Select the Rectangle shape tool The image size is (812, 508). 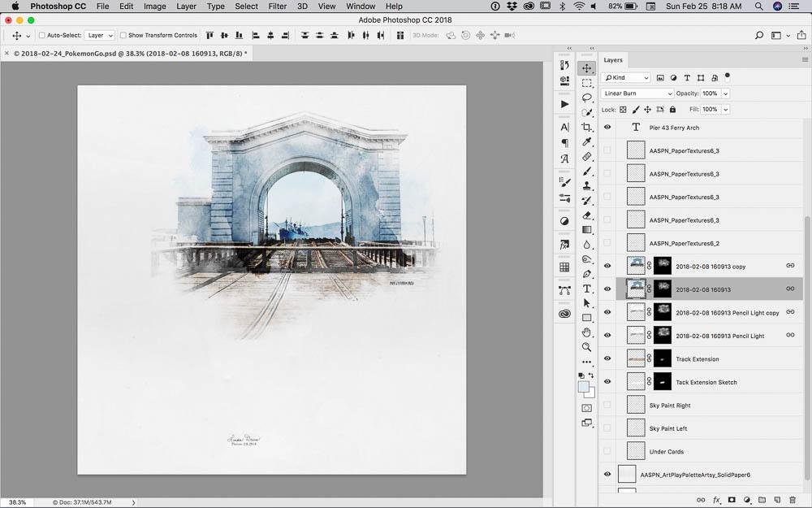[x=586, y=318]
